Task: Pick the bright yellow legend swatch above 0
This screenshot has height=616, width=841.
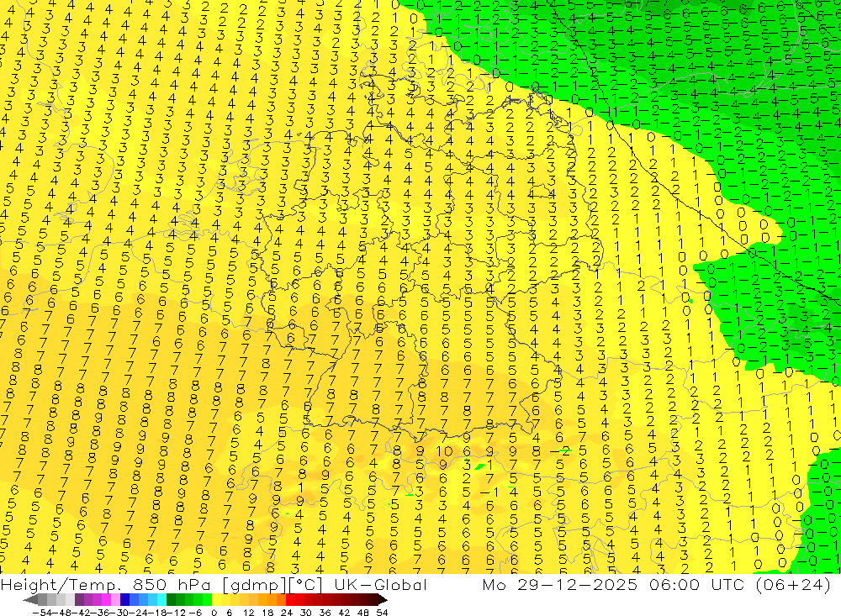Action: pos(217,599)
